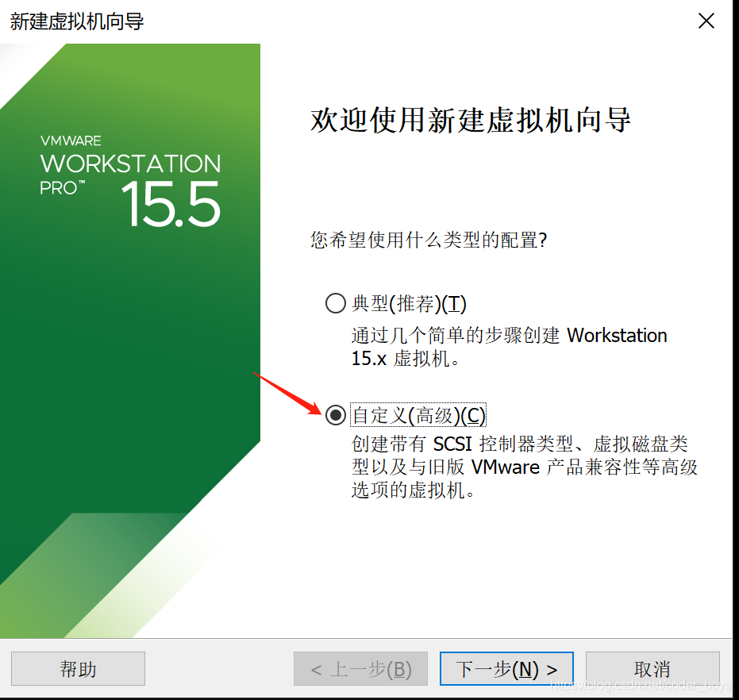
Task: Click the 您希望使用什么类型的配置 question text
Action: point(429,240)
